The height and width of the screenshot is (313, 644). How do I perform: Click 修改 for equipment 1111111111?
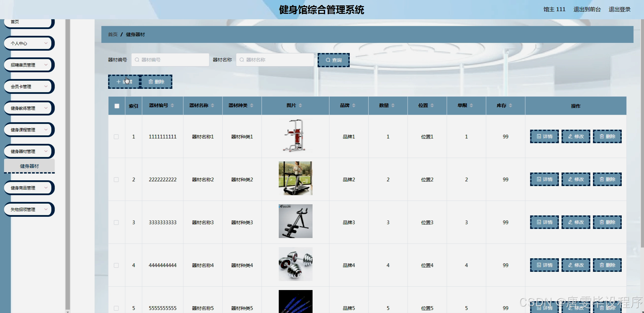(576, 136)
